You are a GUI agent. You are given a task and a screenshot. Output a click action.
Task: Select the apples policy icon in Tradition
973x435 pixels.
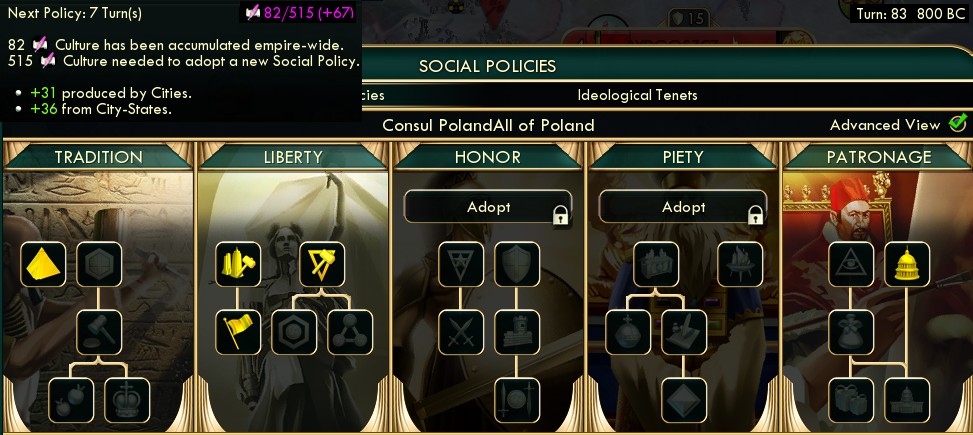coord(71,400)
